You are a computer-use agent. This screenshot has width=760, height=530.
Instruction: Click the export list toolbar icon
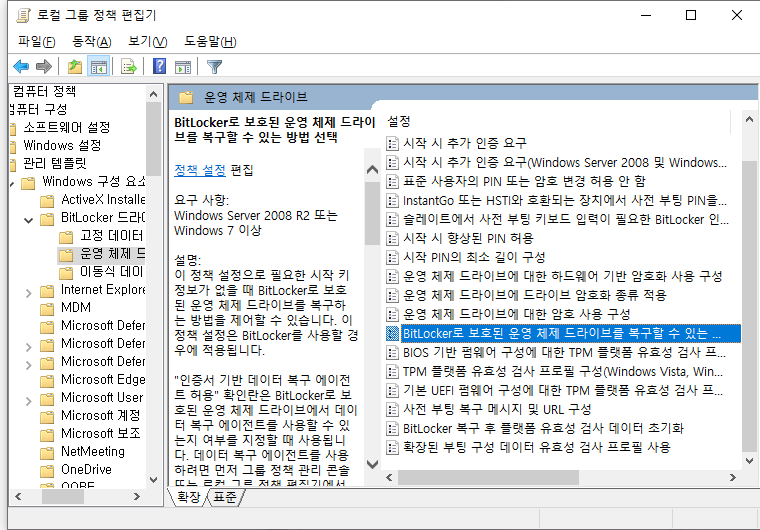point(129,66)
